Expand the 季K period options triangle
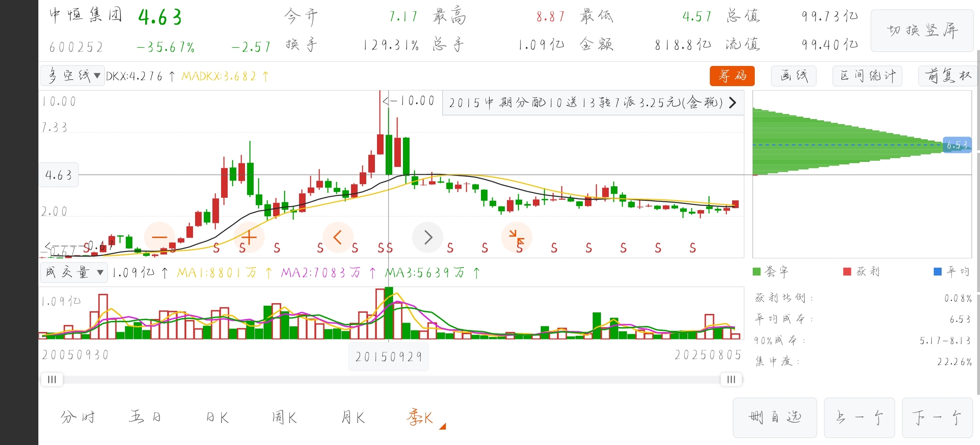 [443, 426]
